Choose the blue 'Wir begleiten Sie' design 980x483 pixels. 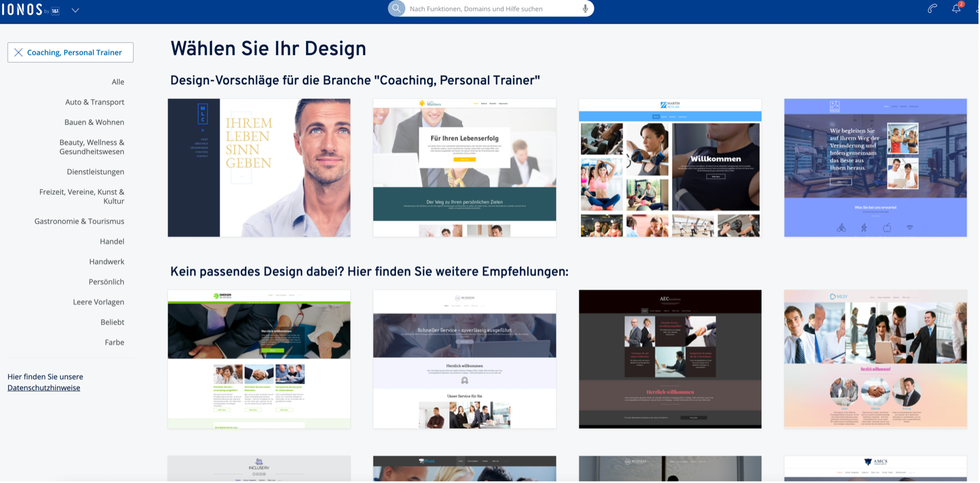[876, 168]
